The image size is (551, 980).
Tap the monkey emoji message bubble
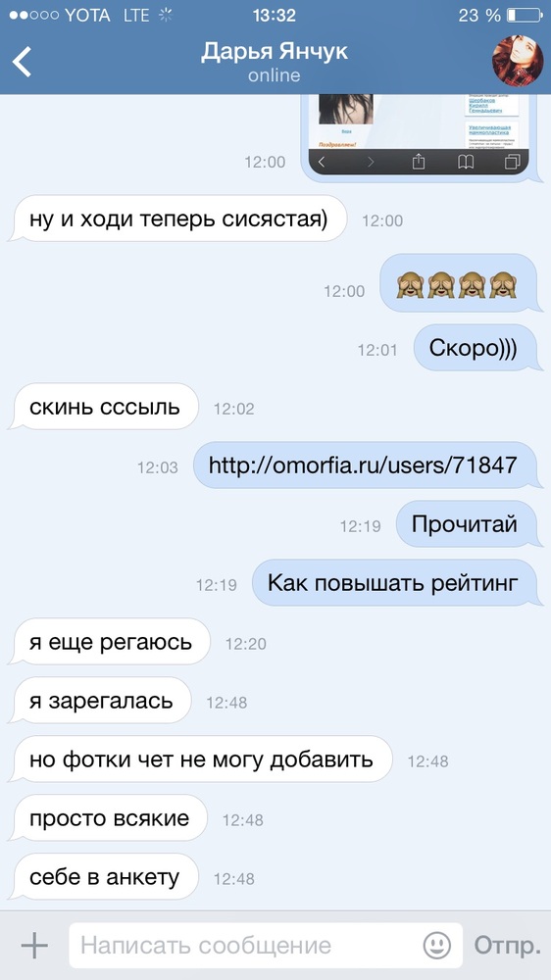click(x=458, y=284)
